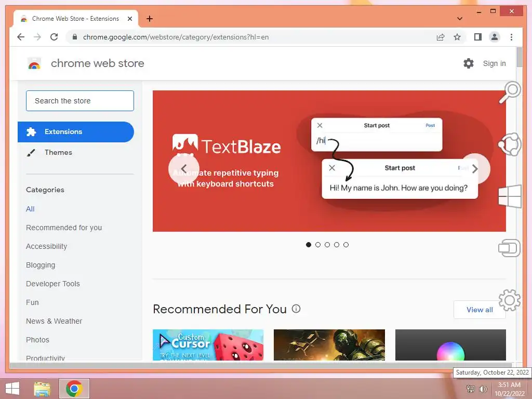The height and width of the screenshot is (399, 532).
Task: Open web store settings gear
Action: [468, 63]
